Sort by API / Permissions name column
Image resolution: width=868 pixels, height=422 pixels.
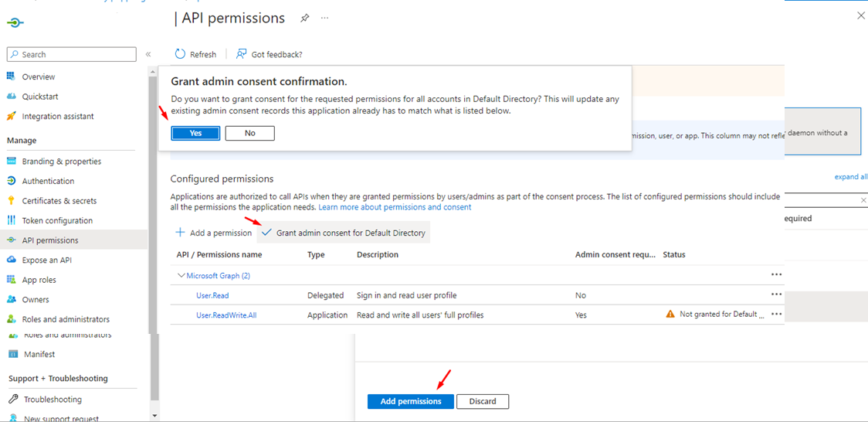219,255
